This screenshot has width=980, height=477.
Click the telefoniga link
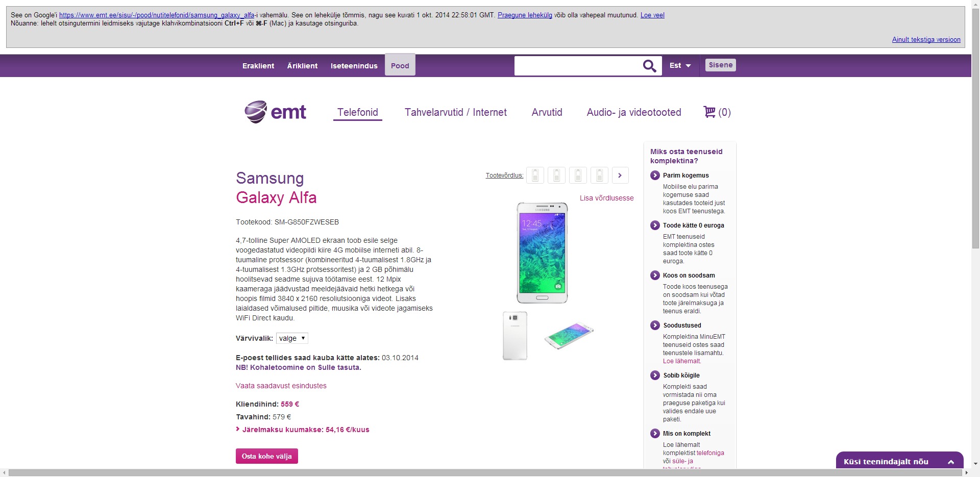tap(710, 453)
